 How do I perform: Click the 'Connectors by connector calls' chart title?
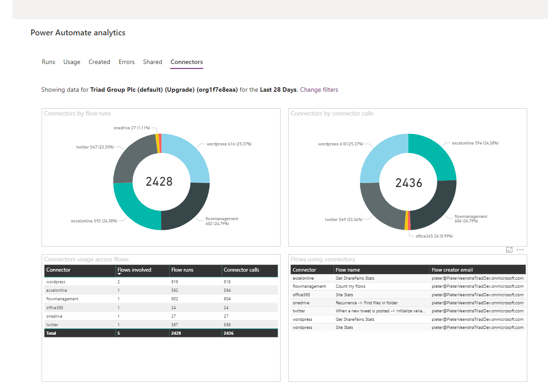pos(332,114)
